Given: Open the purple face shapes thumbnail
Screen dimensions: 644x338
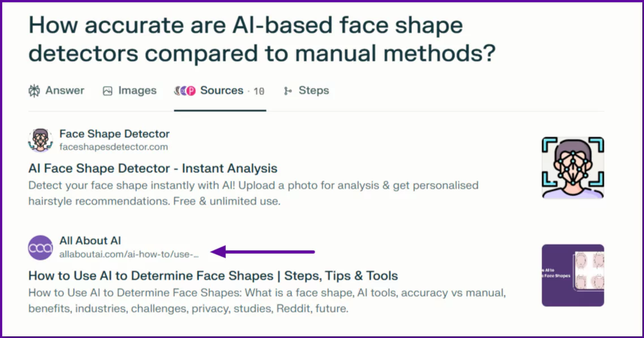Looking at the screenshot, I should coord(572,275).
